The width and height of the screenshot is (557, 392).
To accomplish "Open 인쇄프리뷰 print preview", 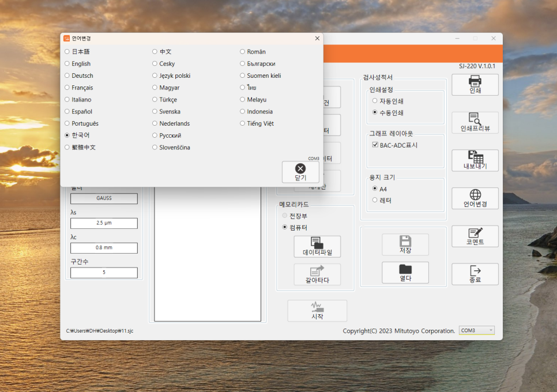I will click(475, 122).
